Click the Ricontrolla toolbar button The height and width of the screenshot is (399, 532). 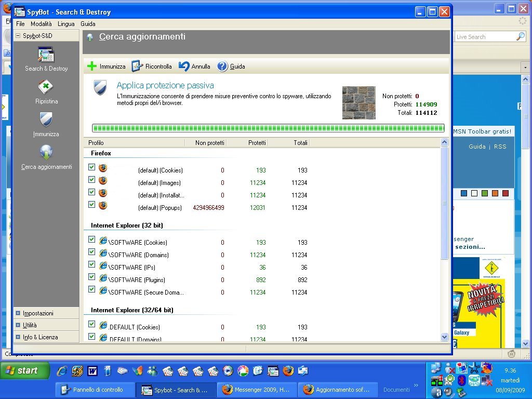[x=152, y=66]
